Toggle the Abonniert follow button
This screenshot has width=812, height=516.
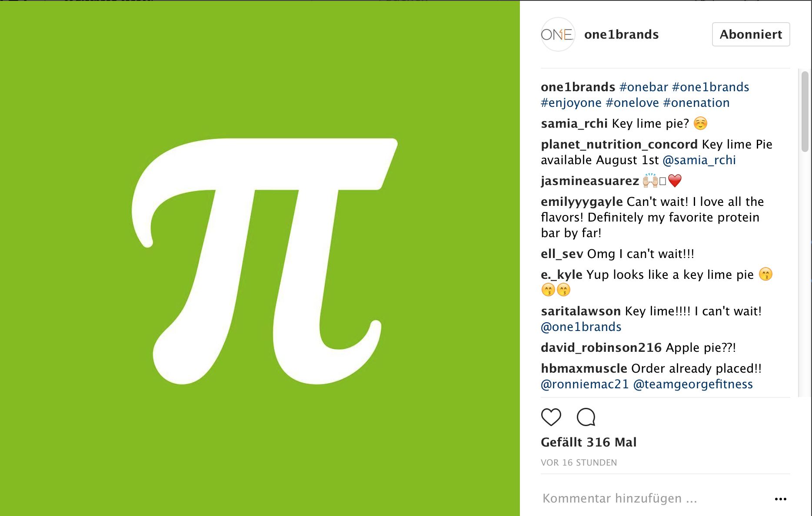click(751, 34)
